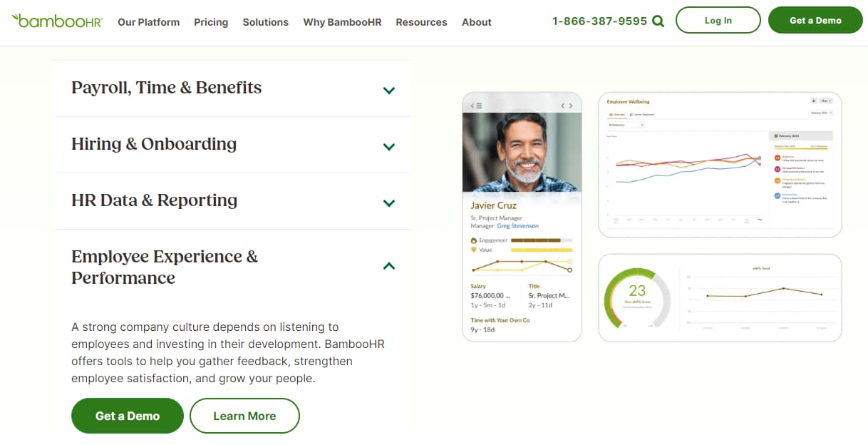The height and width of the screenshot is (445, 868).
Task: Click the forward chevron on the mobile card header
Action: [x=570, y=106]
